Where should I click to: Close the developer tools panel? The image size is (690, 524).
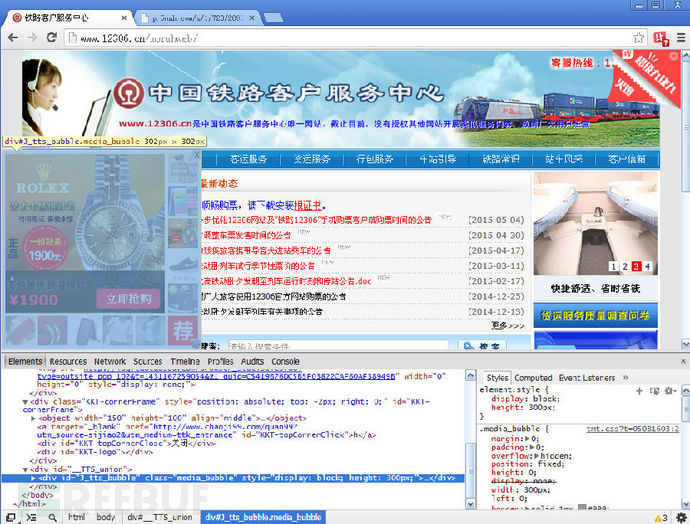point(683,361)
